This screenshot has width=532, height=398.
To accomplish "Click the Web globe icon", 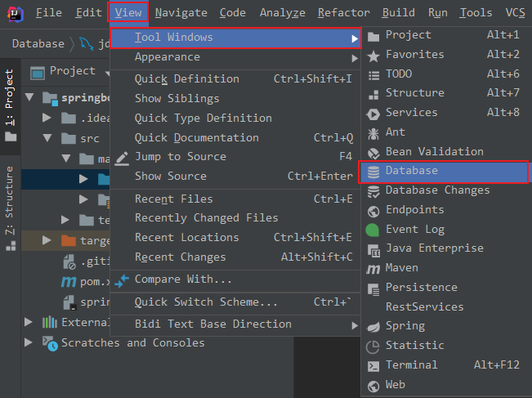I will point(373,385).
